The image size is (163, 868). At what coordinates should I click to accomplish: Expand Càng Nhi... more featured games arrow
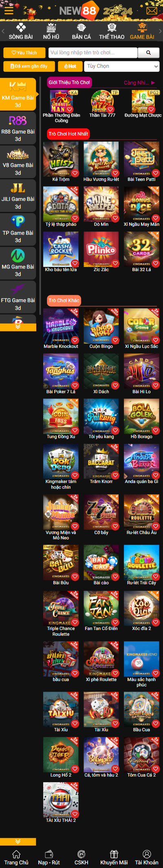click(x=153, y=83)
